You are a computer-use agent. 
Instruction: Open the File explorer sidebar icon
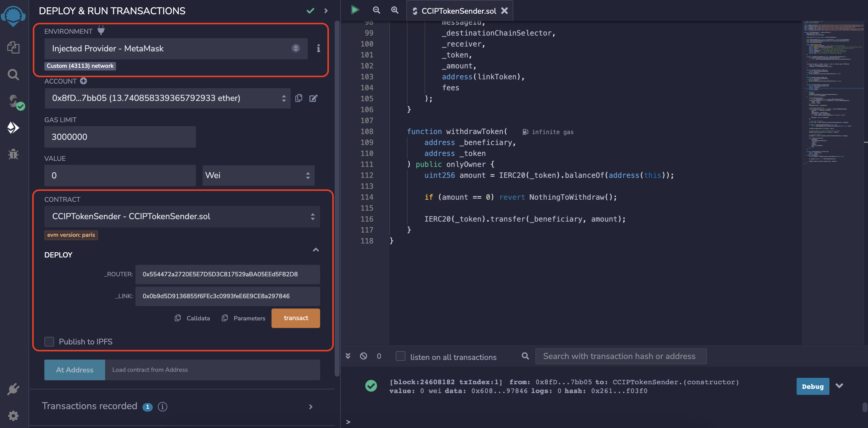pyautogui.click(x=13, y=47)
